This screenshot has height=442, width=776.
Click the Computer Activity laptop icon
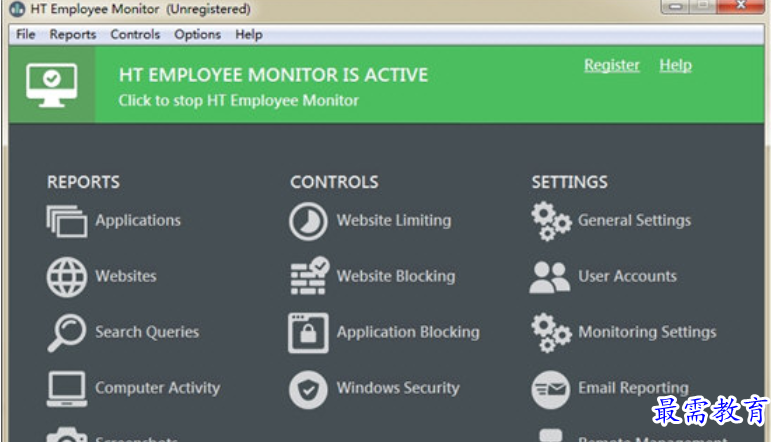[67, 389]
